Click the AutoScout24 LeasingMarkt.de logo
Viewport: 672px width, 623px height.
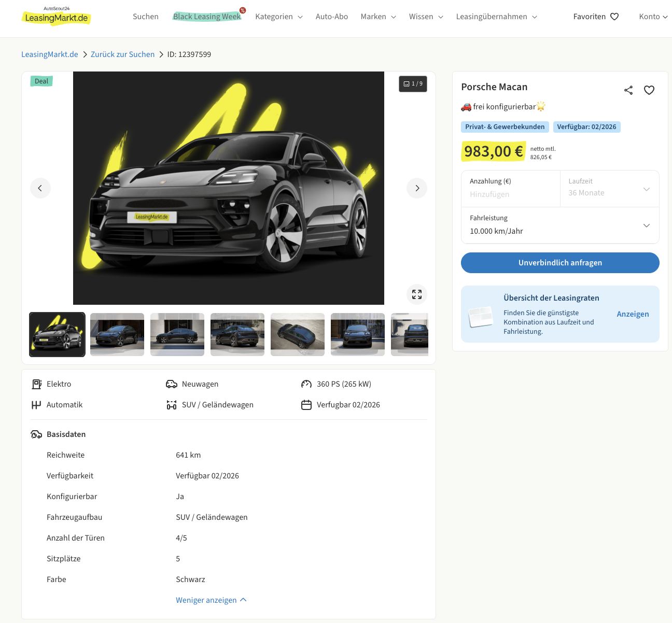coord(56,17)
